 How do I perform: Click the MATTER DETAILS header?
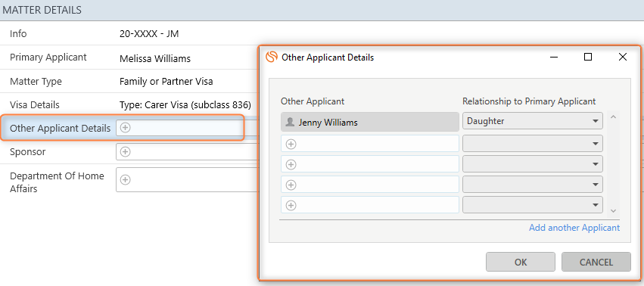(42, 11)
